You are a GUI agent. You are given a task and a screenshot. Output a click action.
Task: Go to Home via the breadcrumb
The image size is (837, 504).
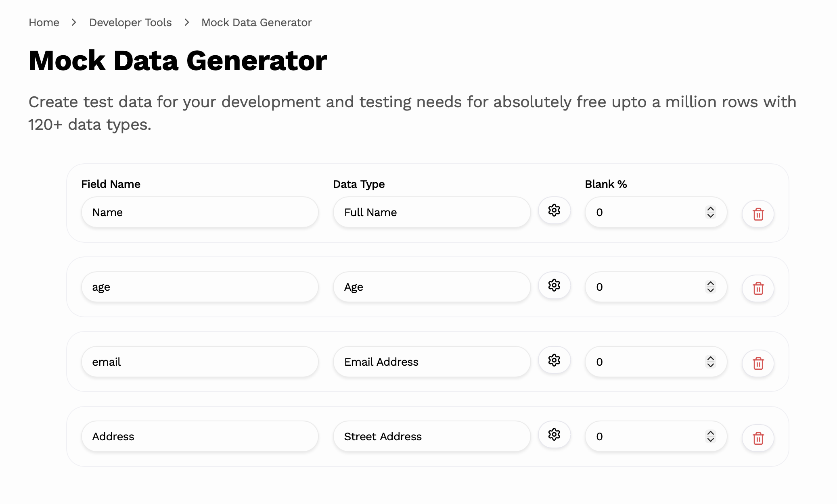(44, 23)
